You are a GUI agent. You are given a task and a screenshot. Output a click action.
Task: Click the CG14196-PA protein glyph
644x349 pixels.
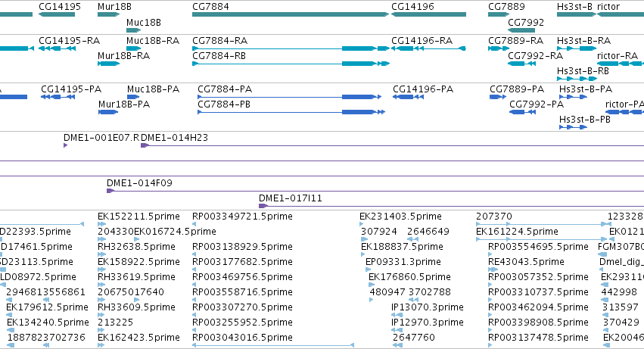408,97
